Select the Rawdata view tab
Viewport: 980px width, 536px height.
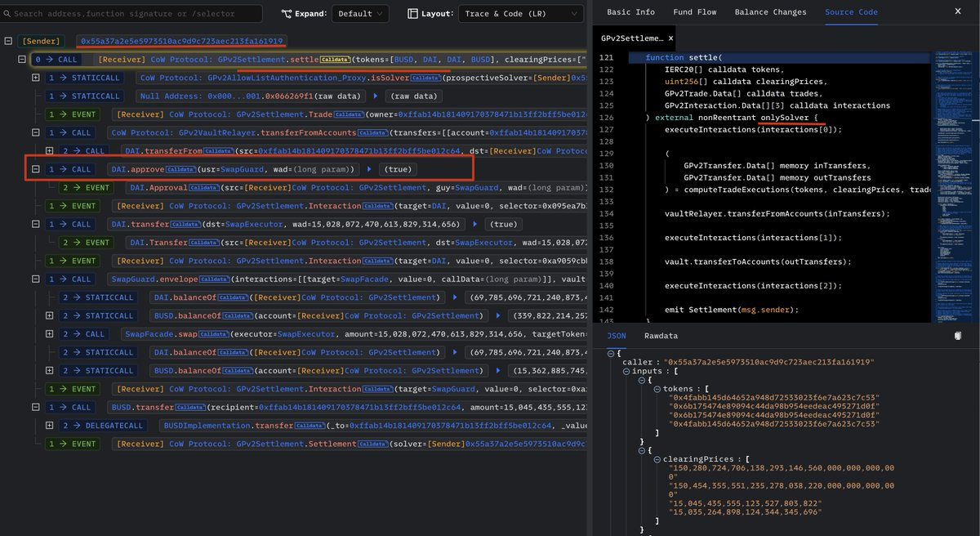click(x=661, y=336)
